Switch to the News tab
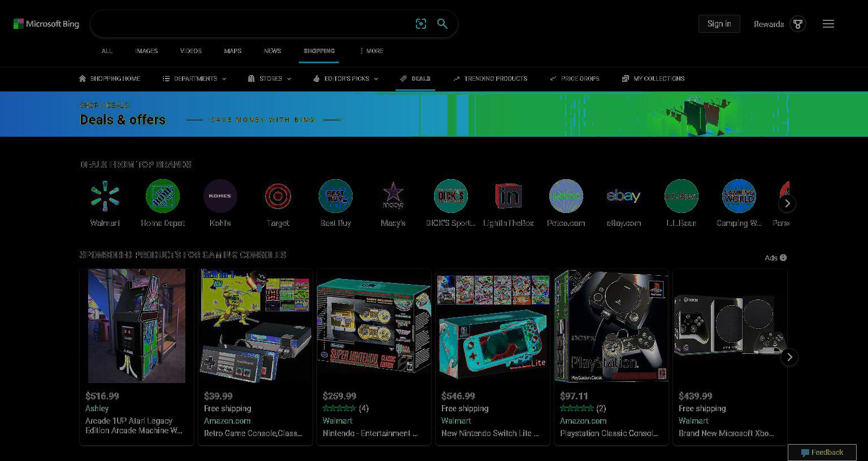Viewport: 868px width, 461px height. 272,51
